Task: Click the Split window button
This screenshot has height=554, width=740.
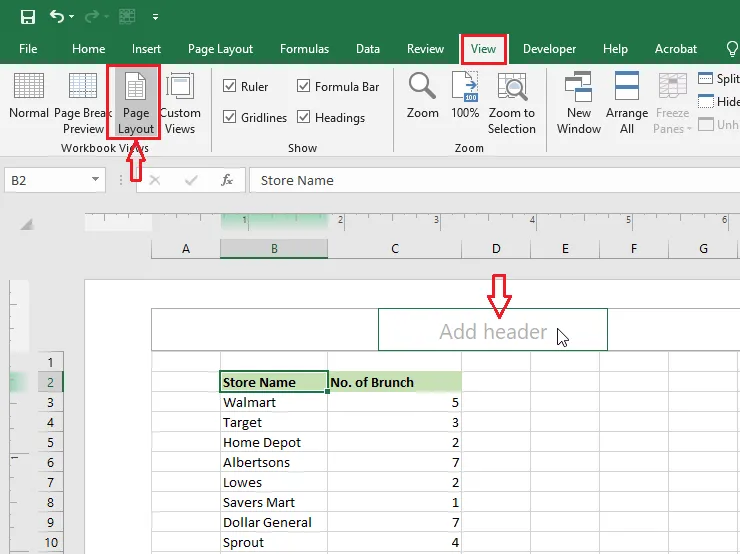Action: pos(718,79)
